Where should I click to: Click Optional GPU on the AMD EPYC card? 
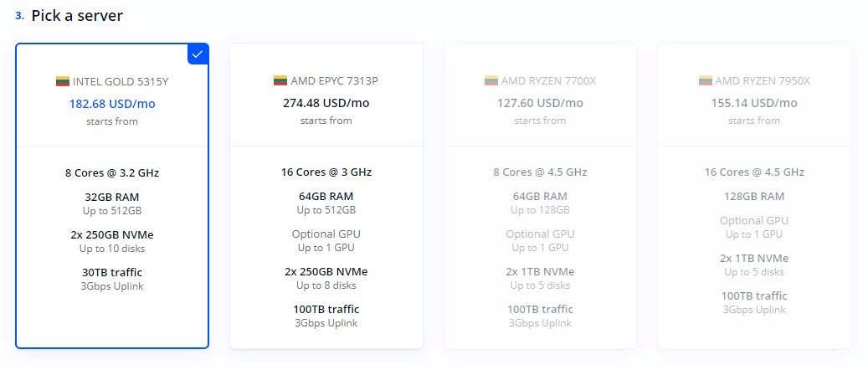coord(326,234)
